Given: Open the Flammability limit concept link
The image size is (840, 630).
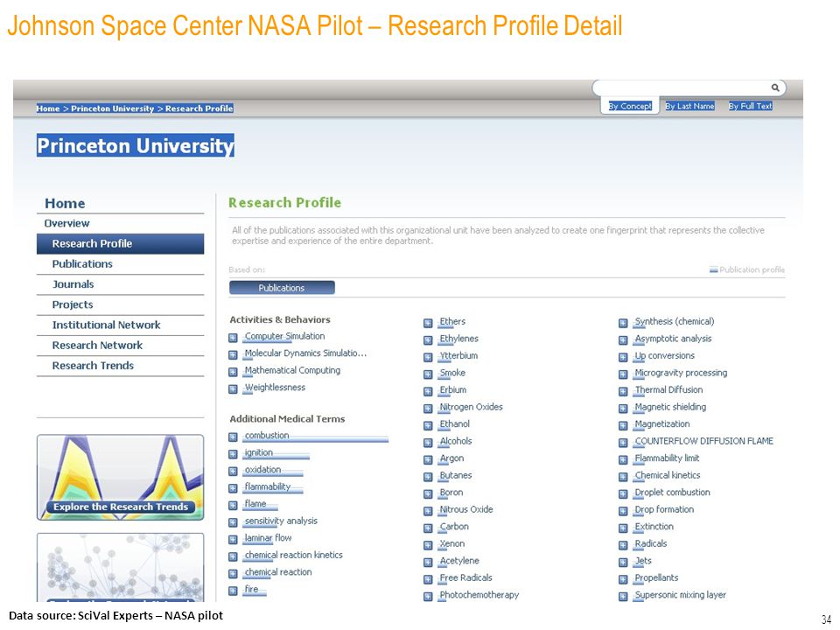Looking at the screenshot, I should pos(667,458).
